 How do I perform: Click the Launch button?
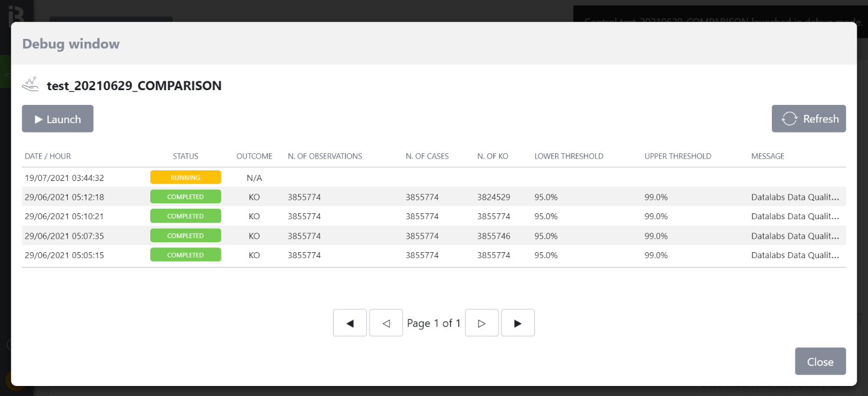coord(58,119)
